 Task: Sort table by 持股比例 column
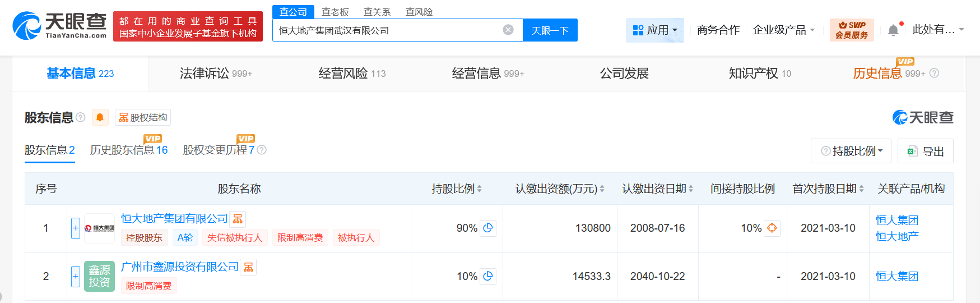pos(457,189)
